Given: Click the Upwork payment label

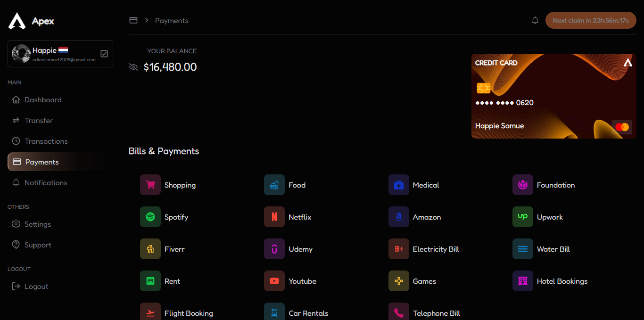Looking at the screenshot, I should pyautogui.click(x=550, y=217).
